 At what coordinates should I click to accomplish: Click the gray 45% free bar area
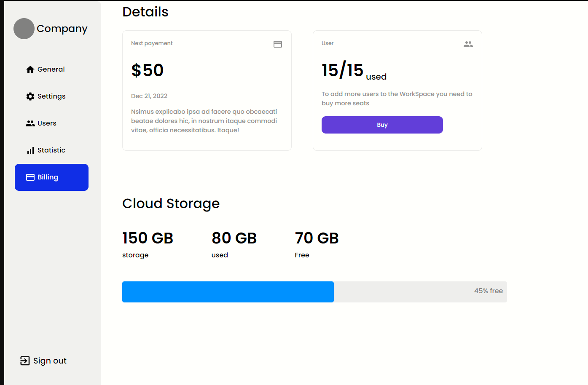coord(420,292)
